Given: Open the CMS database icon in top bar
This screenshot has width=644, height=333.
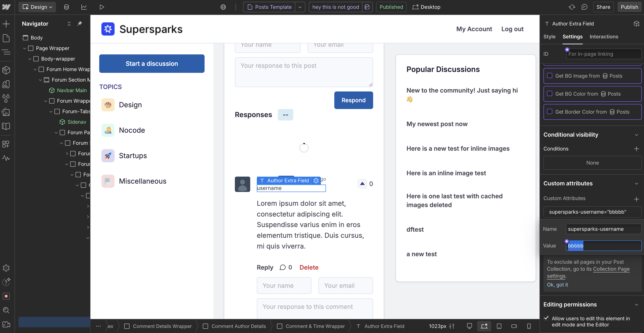Looking at the screenshot, I should tap(67, 7).
